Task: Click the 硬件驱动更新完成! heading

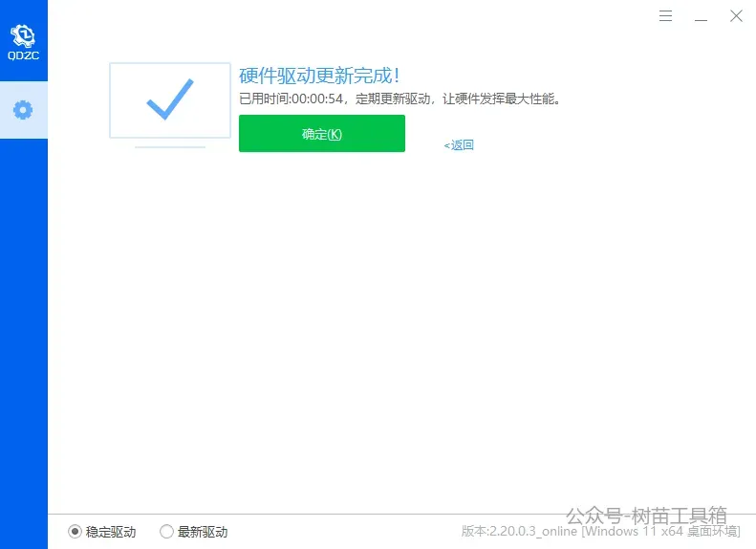Action: coord(319,76)
